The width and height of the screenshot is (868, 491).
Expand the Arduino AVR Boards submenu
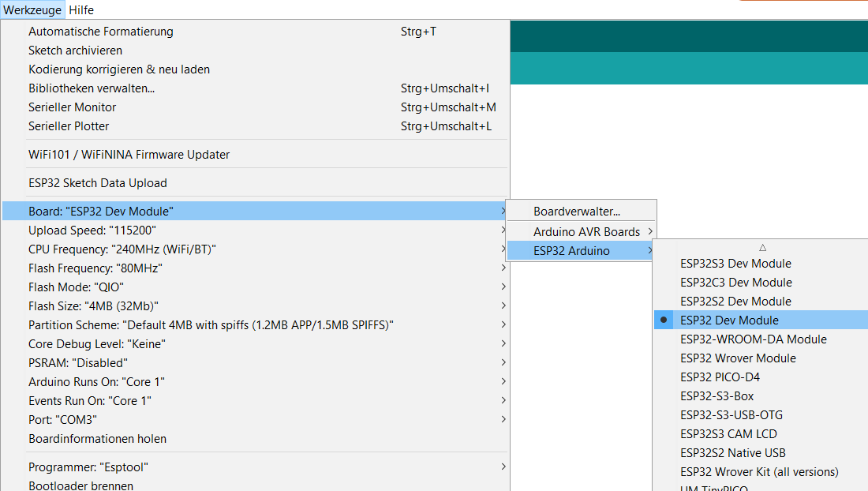click(x=586, y=232)
